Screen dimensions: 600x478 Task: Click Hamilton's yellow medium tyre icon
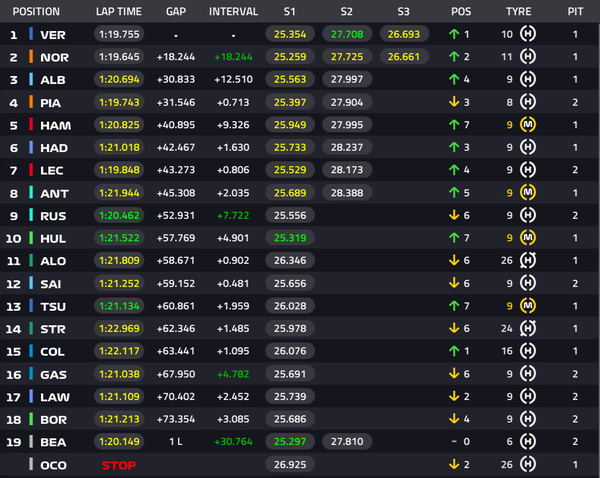(x=528, y=124)
